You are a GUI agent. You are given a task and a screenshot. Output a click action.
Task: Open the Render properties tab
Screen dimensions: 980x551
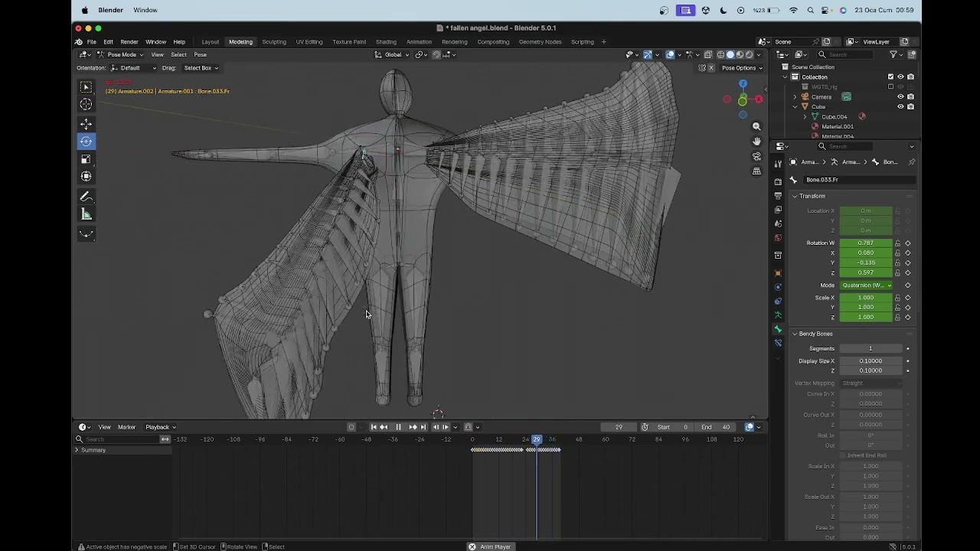coord(778,181)
